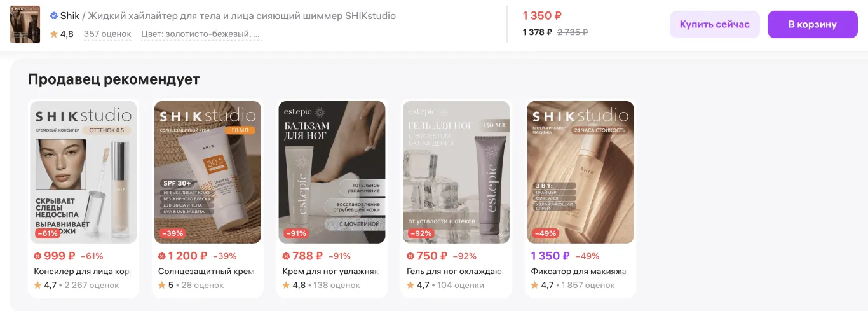Click the red discount icon beside 1 200 ₽
This screenshot has width=868, height=311.
click(162, 256)
